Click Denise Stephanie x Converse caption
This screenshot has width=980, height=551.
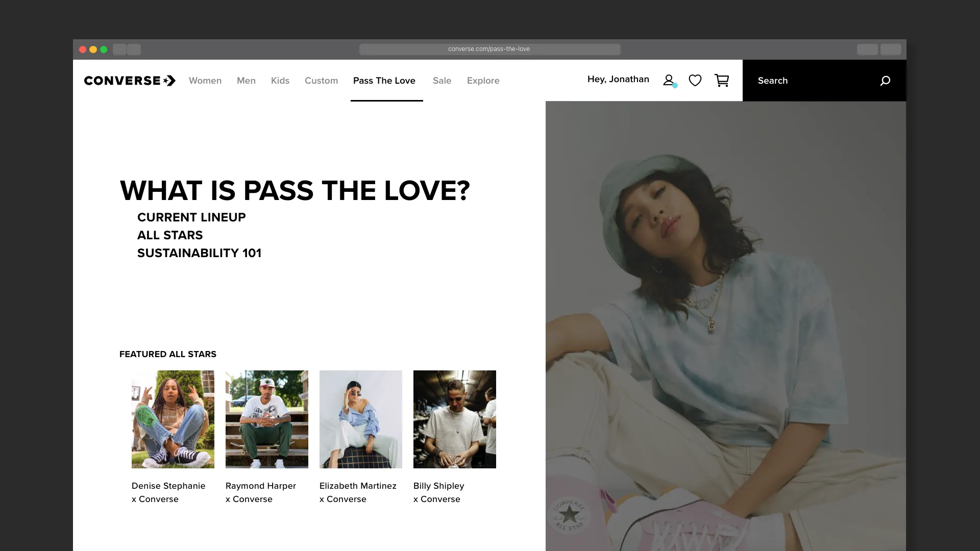(168, 492)
